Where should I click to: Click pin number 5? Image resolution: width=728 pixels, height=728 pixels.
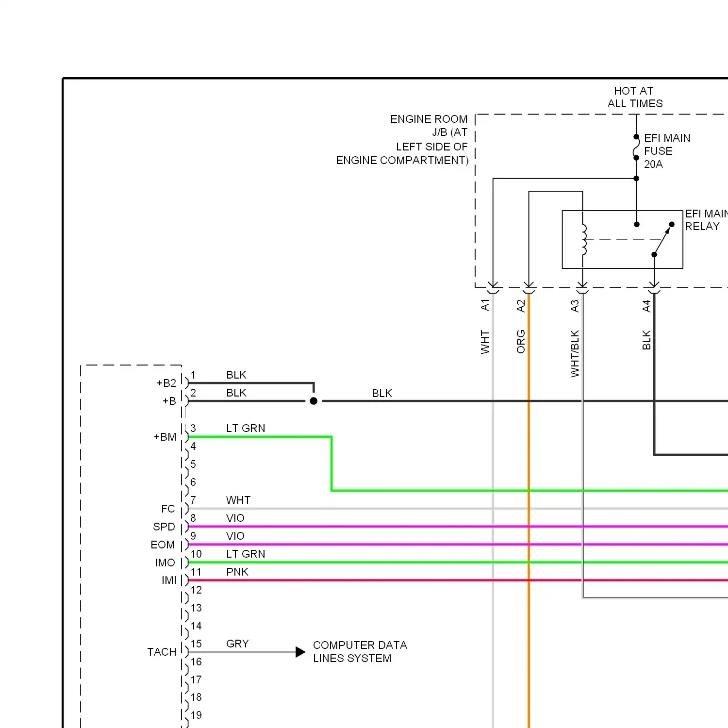point(193,464)
